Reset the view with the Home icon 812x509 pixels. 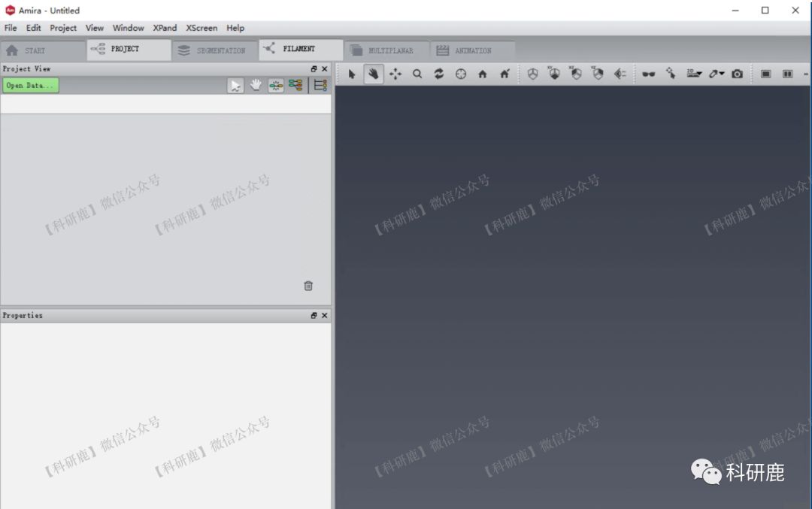pyautogui.click(x=483, y=74)
